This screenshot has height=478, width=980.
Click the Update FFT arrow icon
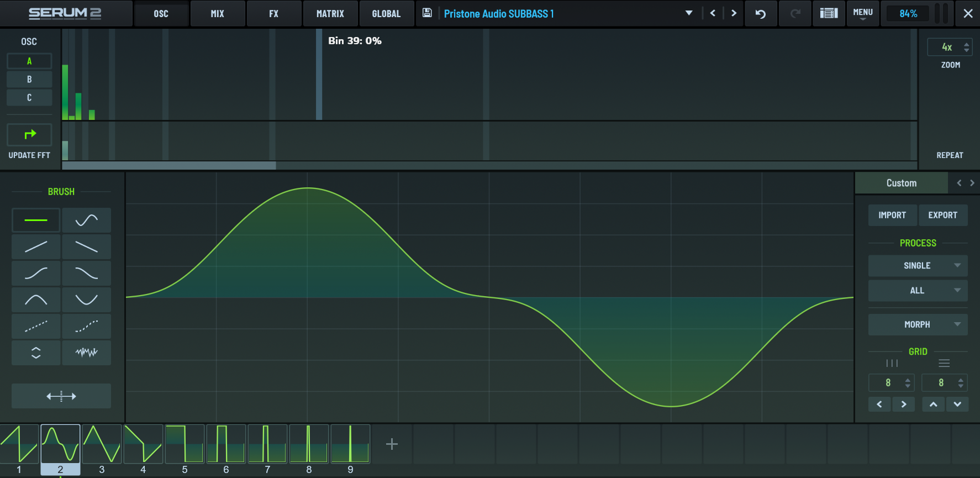tap(30, 134)
